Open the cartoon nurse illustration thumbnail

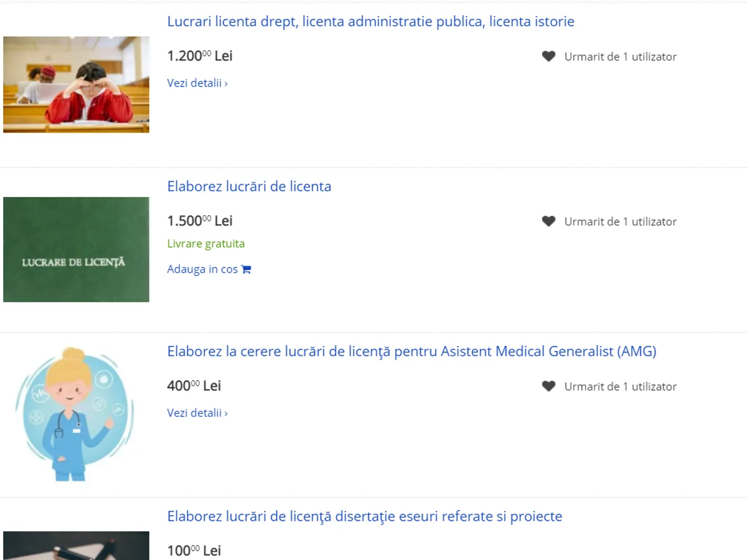(x=76, y=414)
